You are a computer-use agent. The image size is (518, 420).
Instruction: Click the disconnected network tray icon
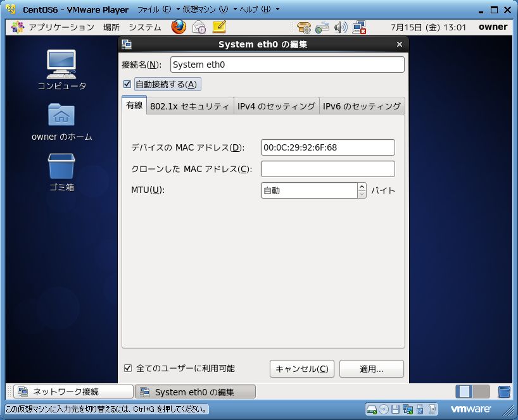pos(359,27)
